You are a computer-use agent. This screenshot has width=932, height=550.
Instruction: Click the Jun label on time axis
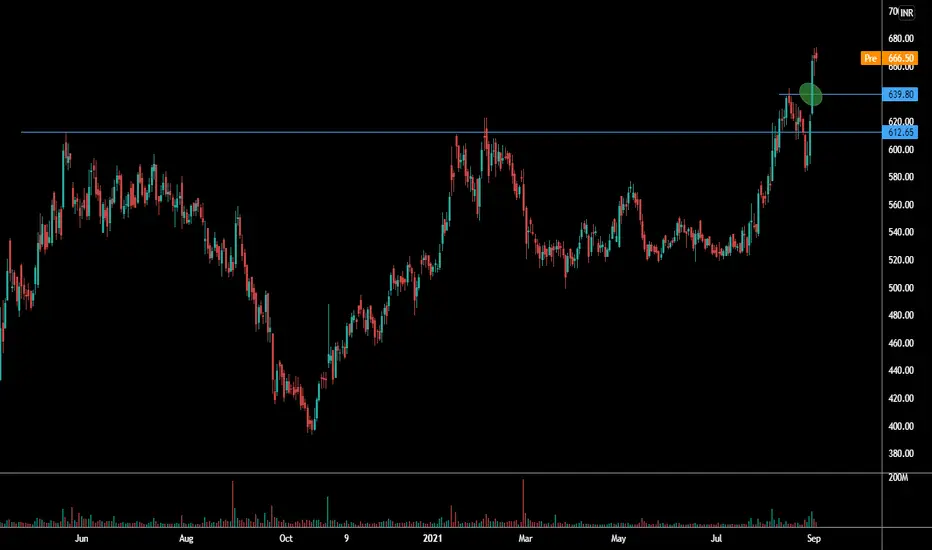pos(81,539)
